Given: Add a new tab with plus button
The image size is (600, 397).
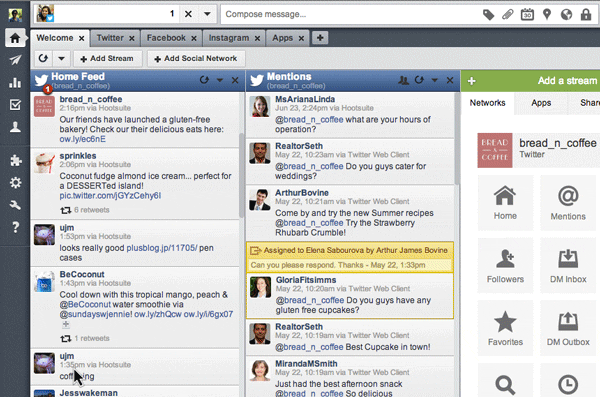Looking at the screenshot, I should pyautogui.click(x=320, y=38).
